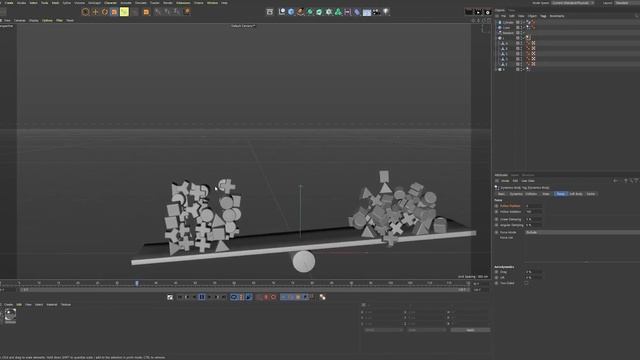Switch to the Basic tab
Image resolution: width=640 pixels, height=360 pixels.
[x=501, y=194]
